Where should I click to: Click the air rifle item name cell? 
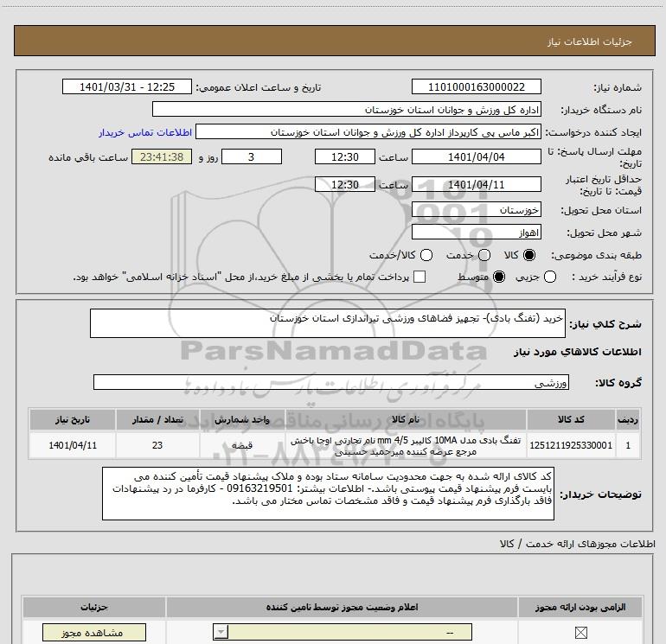coord(406,445)
